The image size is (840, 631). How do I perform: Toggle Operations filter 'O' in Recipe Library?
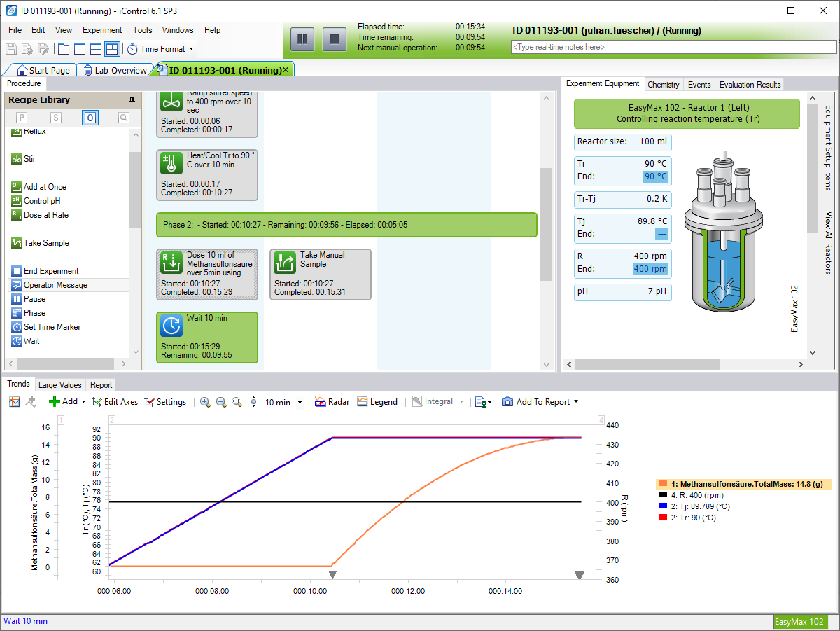[x=90, y=118]
